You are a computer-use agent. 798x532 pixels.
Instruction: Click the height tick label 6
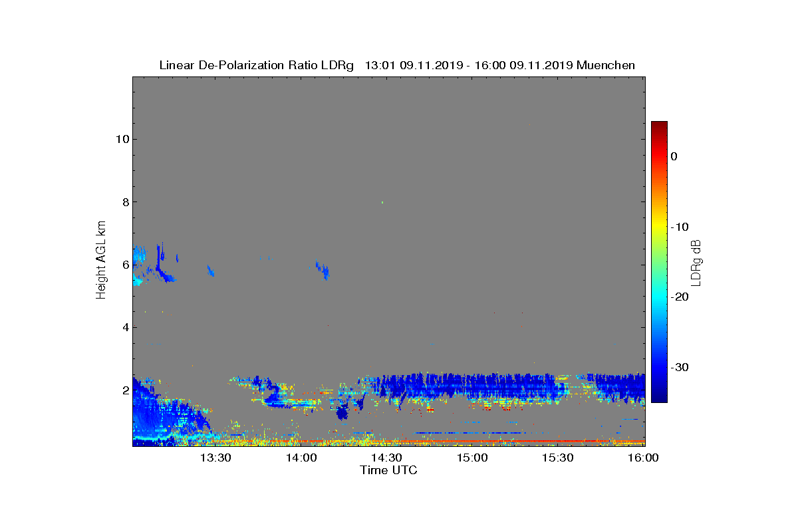(124, 265)
